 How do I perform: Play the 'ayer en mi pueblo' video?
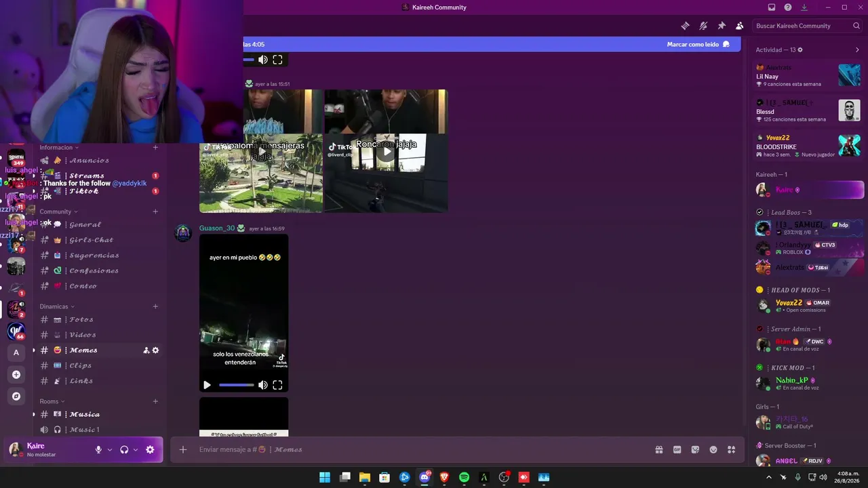[x=207, y=385]
